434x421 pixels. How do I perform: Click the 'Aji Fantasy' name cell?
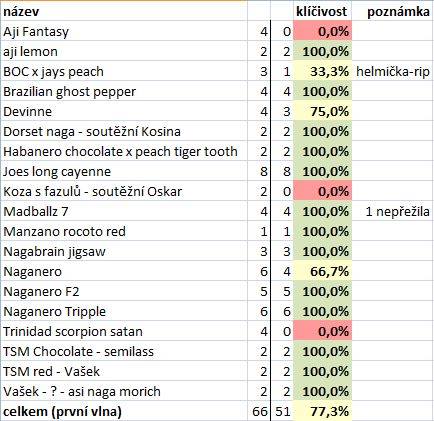[124, 31]
